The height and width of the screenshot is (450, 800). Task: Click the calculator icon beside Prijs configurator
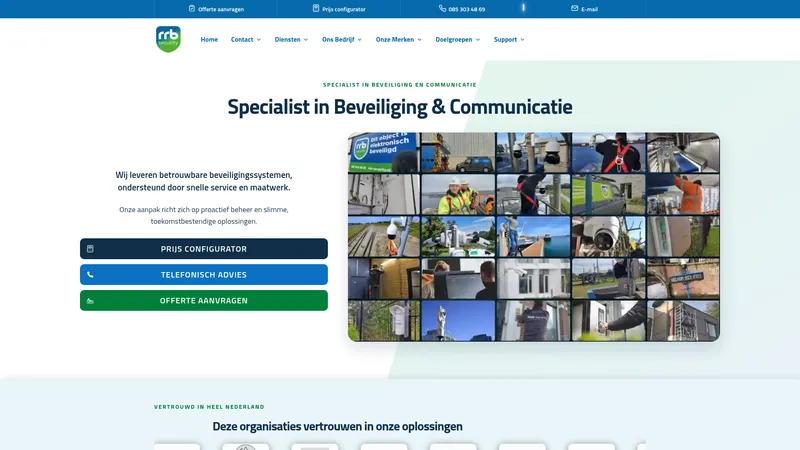pos(316,8)
